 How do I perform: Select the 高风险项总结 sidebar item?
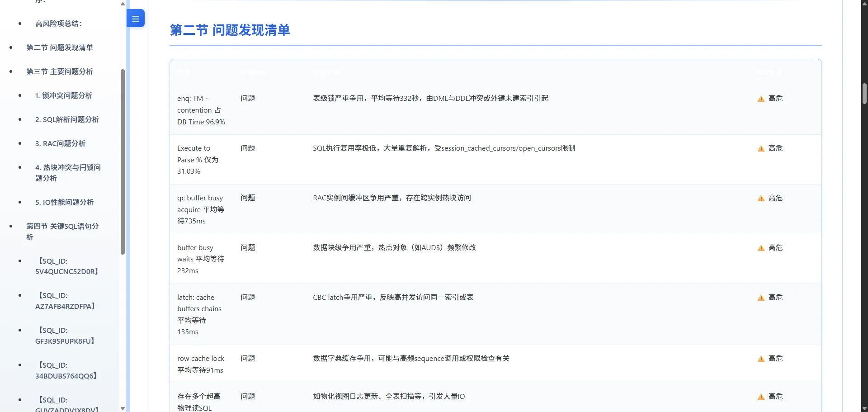point(58,24)
